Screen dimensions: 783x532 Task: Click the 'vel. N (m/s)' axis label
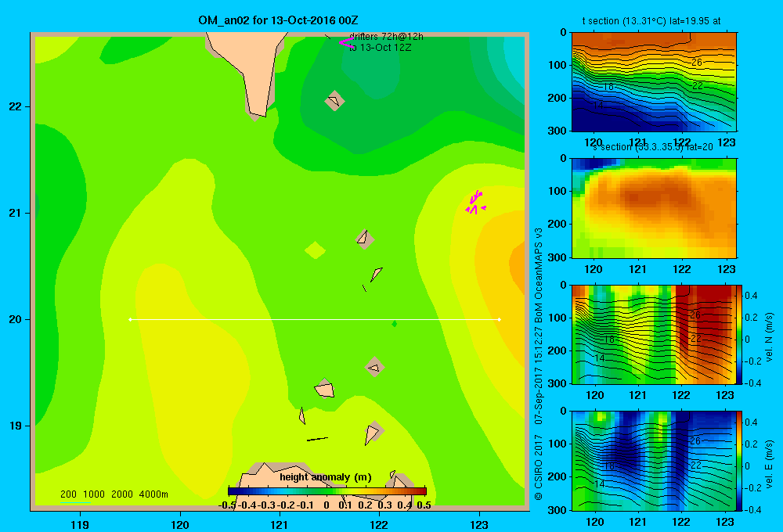coord(769,337)
